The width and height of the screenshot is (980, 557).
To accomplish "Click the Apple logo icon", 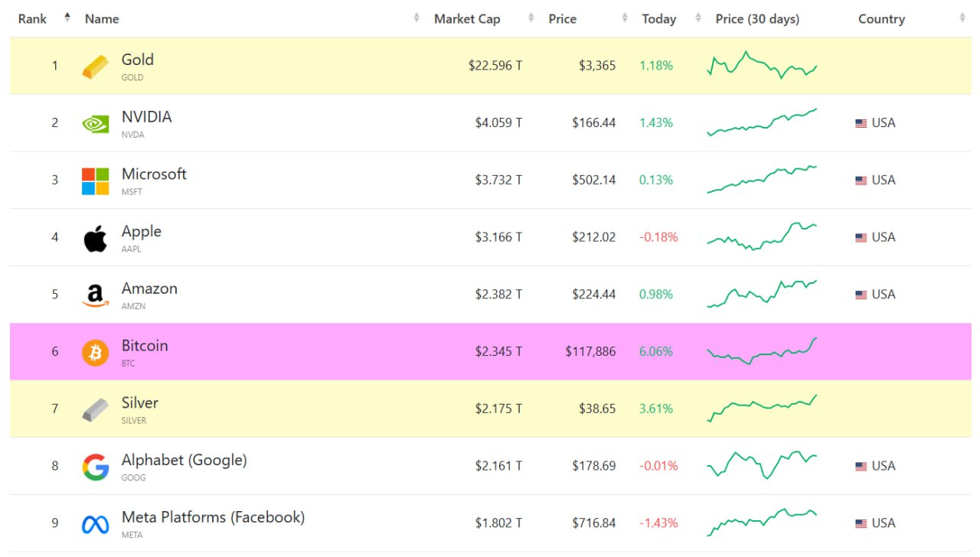I will [x=96, y=238].
